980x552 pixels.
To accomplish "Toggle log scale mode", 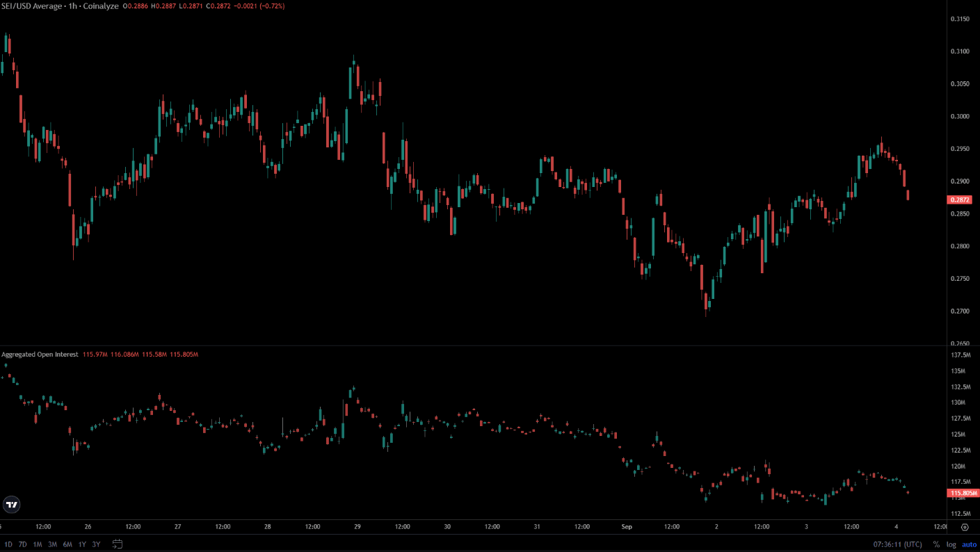I will tap(951, 544).
